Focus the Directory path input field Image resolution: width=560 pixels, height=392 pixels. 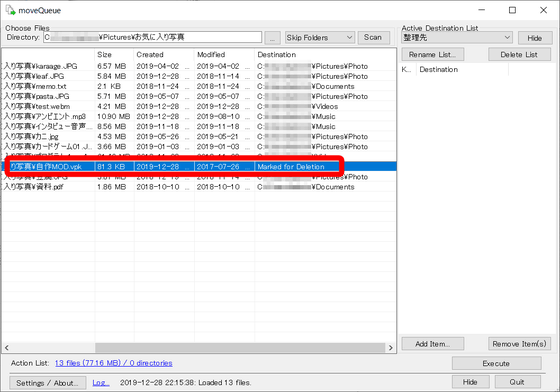(152, 37)
